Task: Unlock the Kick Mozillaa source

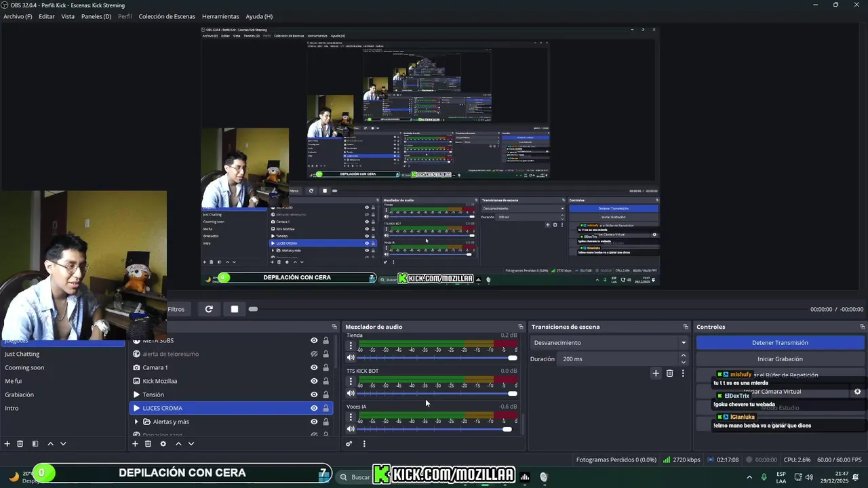Action: (326, 381)
